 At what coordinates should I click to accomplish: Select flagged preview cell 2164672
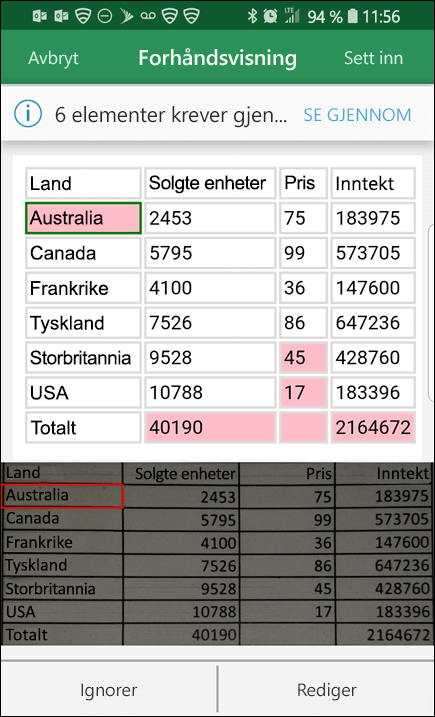(373, 428)
